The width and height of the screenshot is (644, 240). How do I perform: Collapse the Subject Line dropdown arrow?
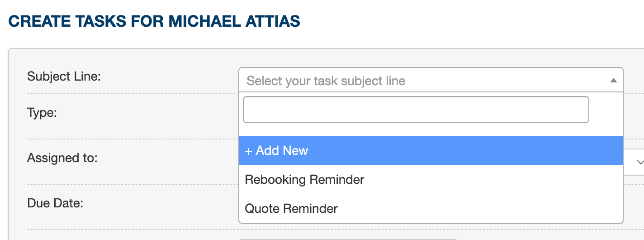tap(613, 81)
